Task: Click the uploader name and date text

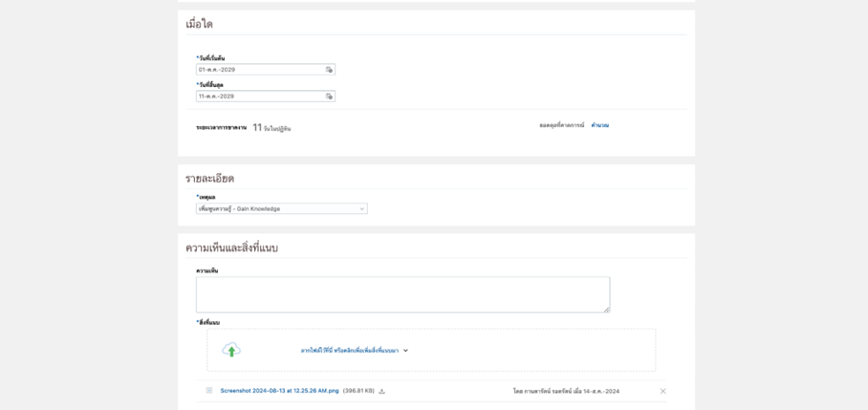Action: click(565, 391)
